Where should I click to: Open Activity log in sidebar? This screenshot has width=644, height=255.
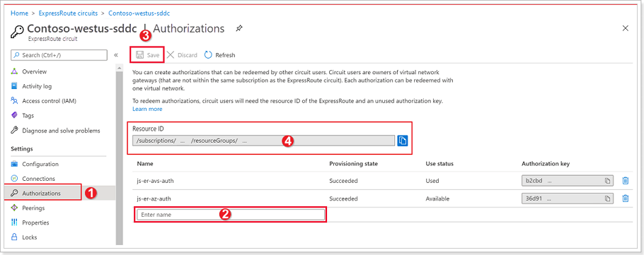point(37,86)
